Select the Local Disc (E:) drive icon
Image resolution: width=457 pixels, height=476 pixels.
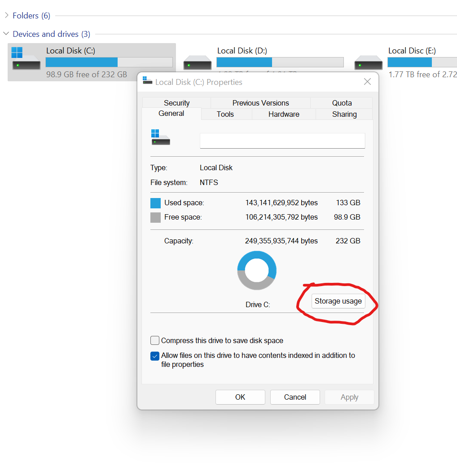(368, 62)
